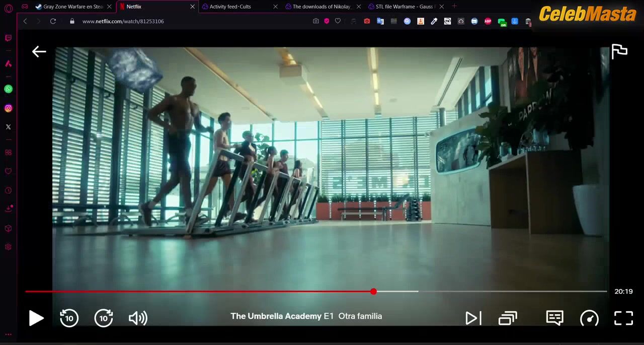Open the sidebar extensions cube icon
Viewport: 644px width, 345px height.
(x=9, y=228)
